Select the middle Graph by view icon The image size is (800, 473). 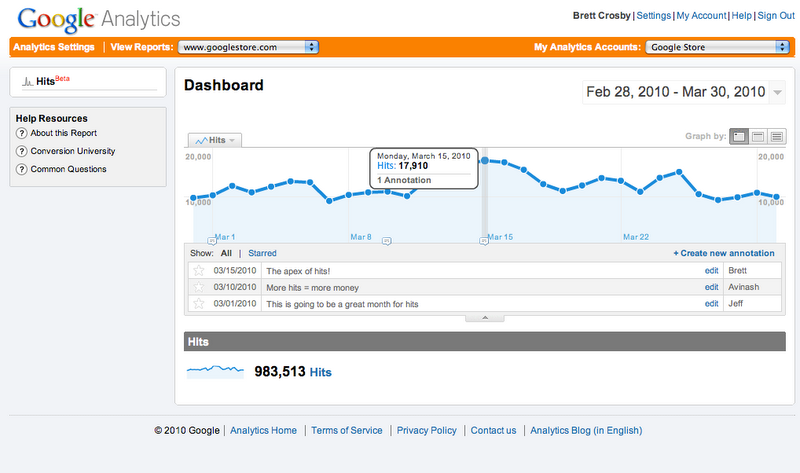pos(758,136)
